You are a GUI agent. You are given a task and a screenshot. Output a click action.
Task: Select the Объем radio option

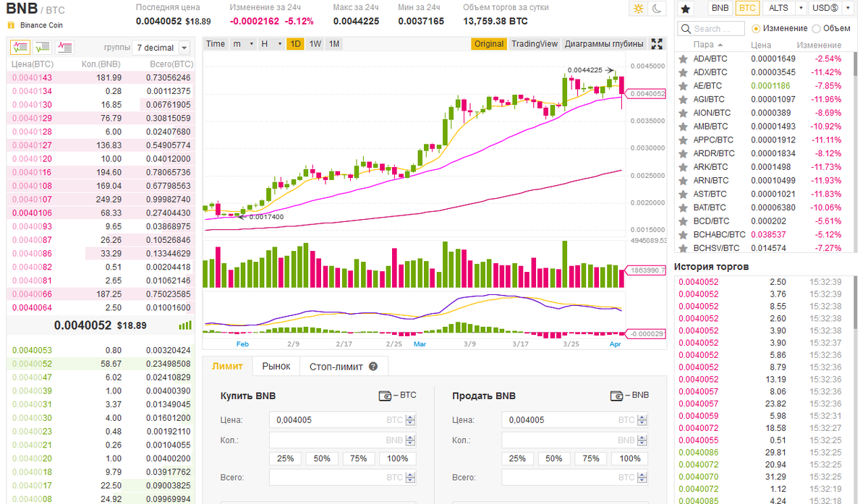(x=816, y=28)
